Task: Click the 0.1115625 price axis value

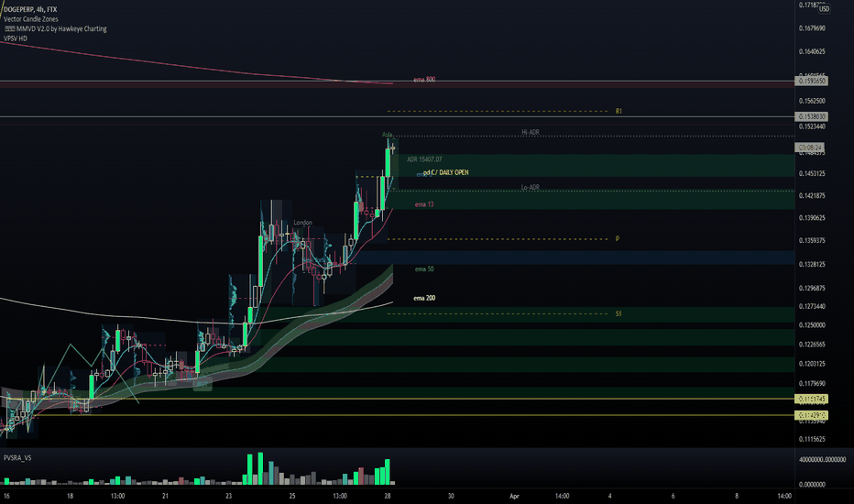Action: pyautogui.click(x=812, y=439)
